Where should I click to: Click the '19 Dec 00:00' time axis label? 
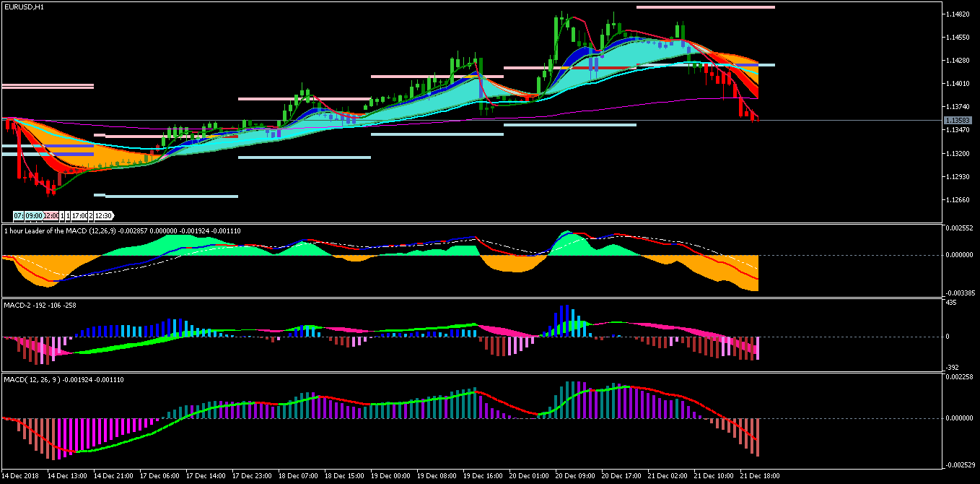click(390, 477)
